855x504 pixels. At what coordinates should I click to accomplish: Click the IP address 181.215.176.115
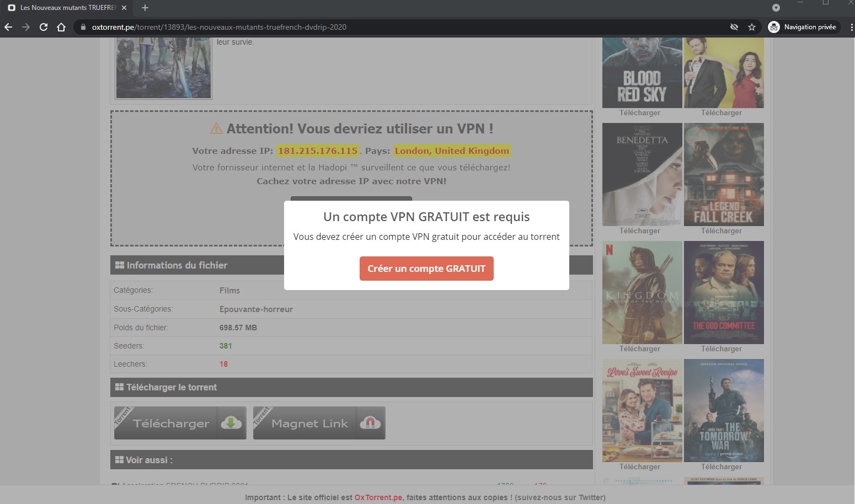pyautogui.click(x=318, y=151)
